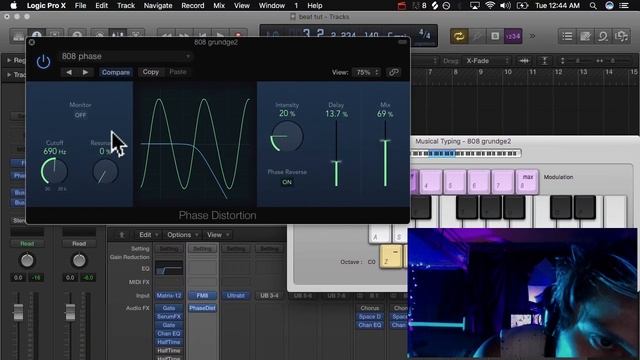This screenshot has height=360, width=640.
Task: Click the Play button in transport
Action: (220, 35)
